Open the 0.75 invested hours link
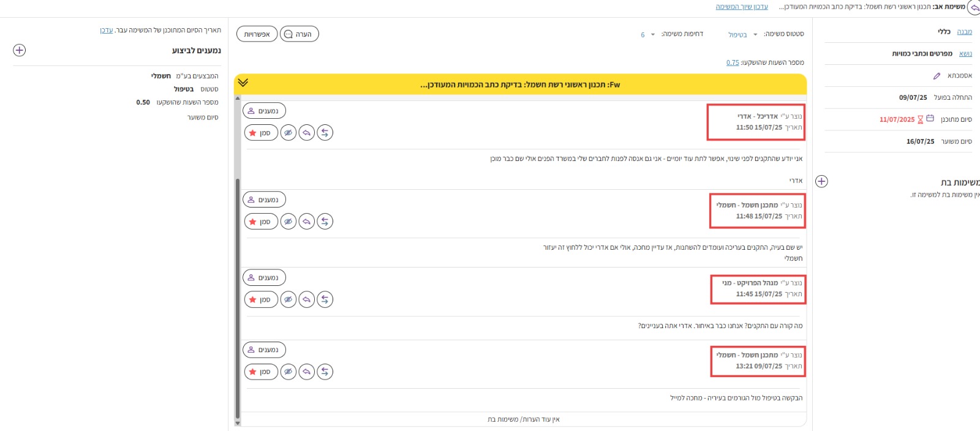The width and height of the screenshot is (980, 431). (x=733, y=62)
